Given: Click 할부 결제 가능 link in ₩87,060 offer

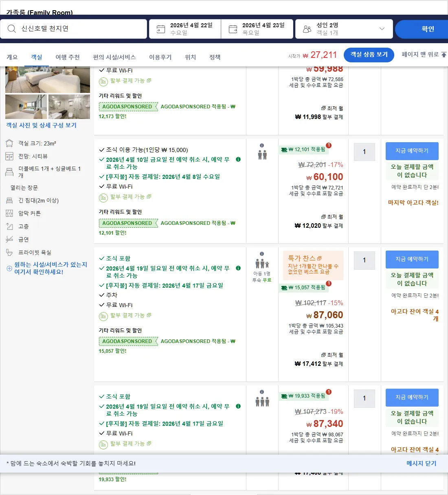Looking at the screenshot, I should (127, 315).
